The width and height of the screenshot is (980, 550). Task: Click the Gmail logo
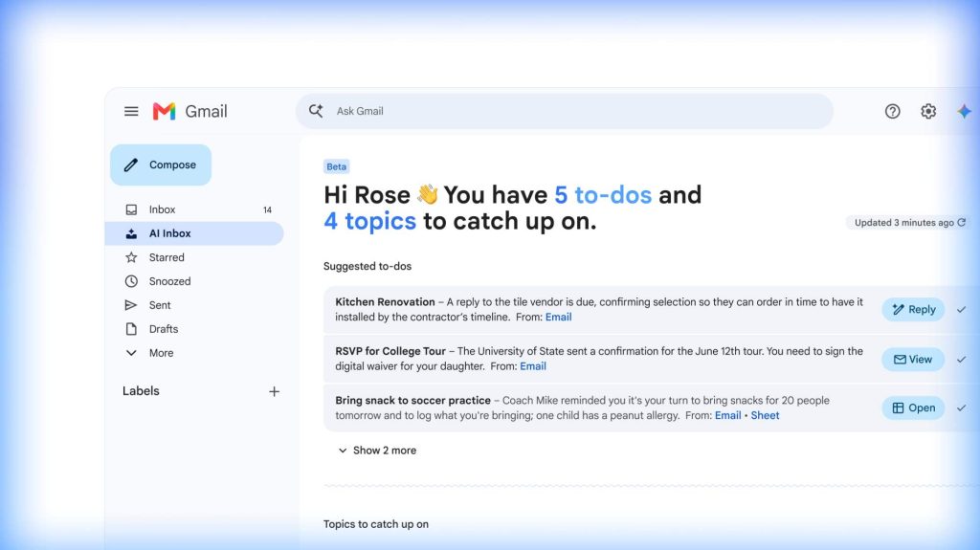tap(190, 111)
